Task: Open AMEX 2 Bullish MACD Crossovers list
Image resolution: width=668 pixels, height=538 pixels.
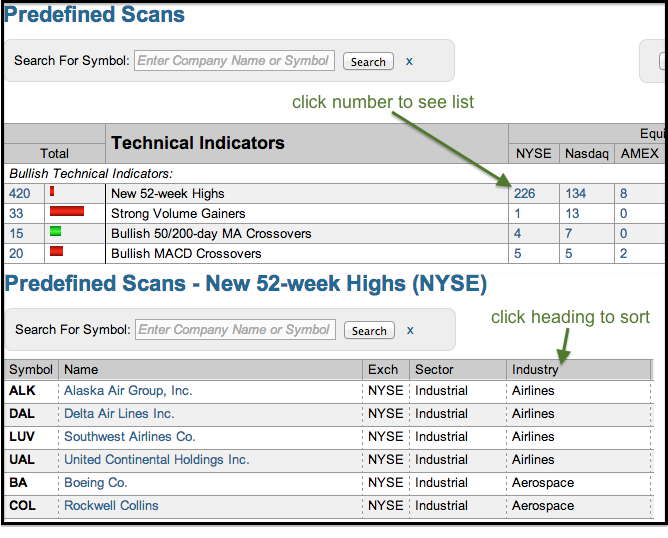Action: (623, 253)
